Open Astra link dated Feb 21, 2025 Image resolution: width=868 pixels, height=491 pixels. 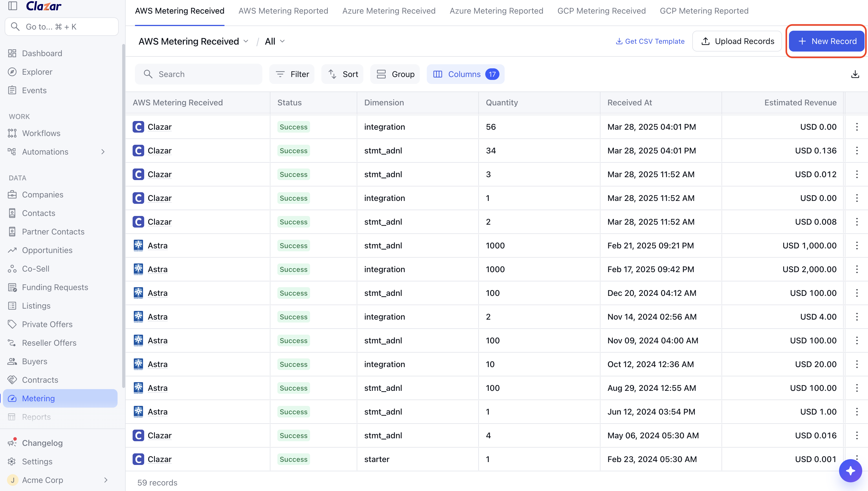click(158, 245)
